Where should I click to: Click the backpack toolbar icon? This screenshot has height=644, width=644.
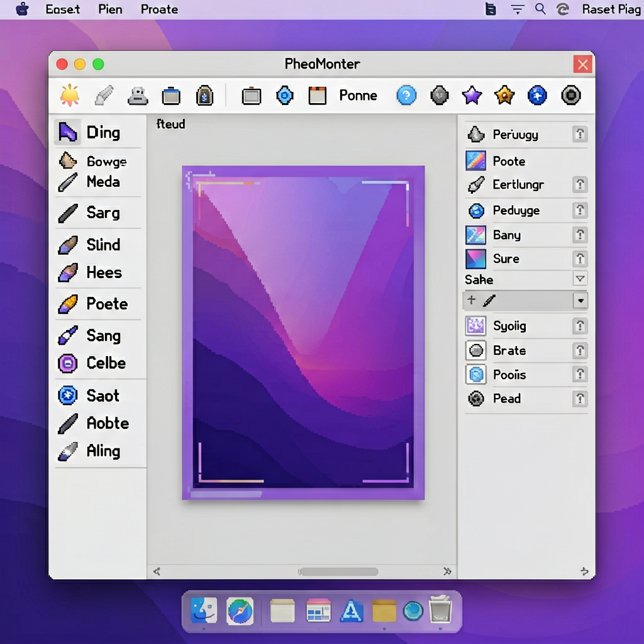(204, 96)
